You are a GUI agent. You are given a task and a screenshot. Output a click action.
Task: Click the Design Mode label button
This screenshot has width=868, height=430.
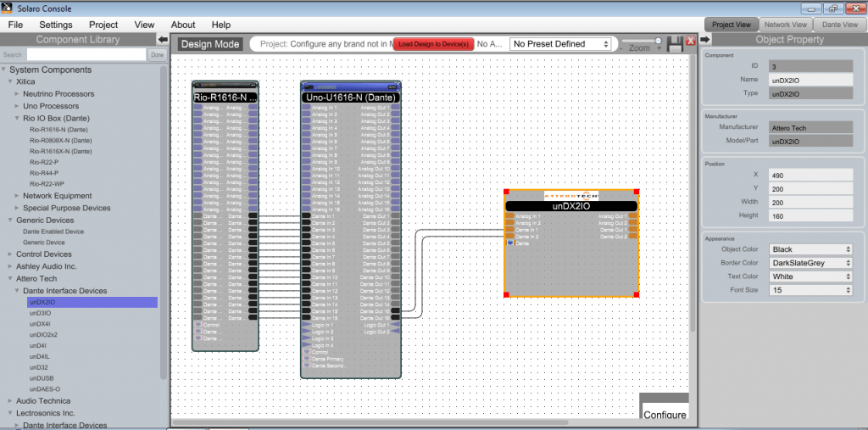point(210,44)
